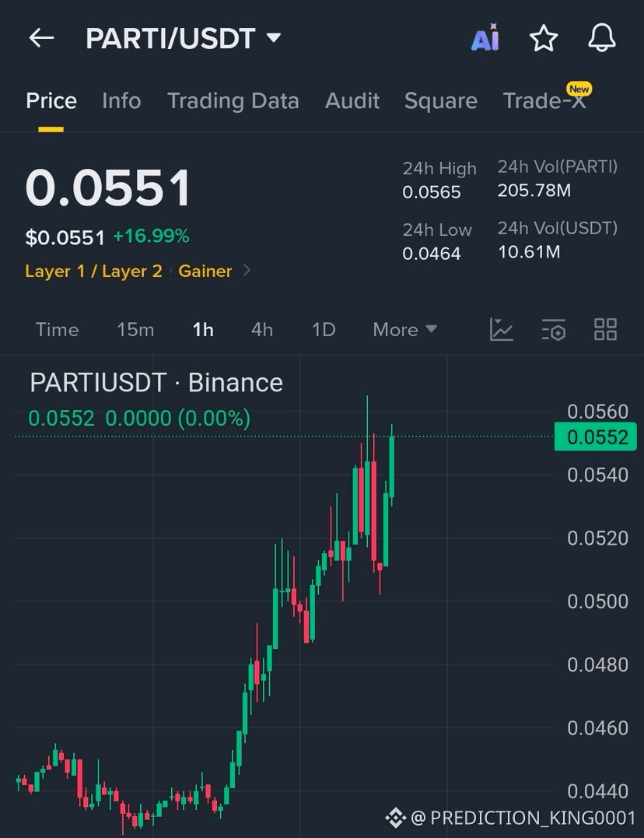This screenshot has height=838, width=644.
Task: Switch to the Info tab
Action: pyautogui.click(x=121, y=101)
